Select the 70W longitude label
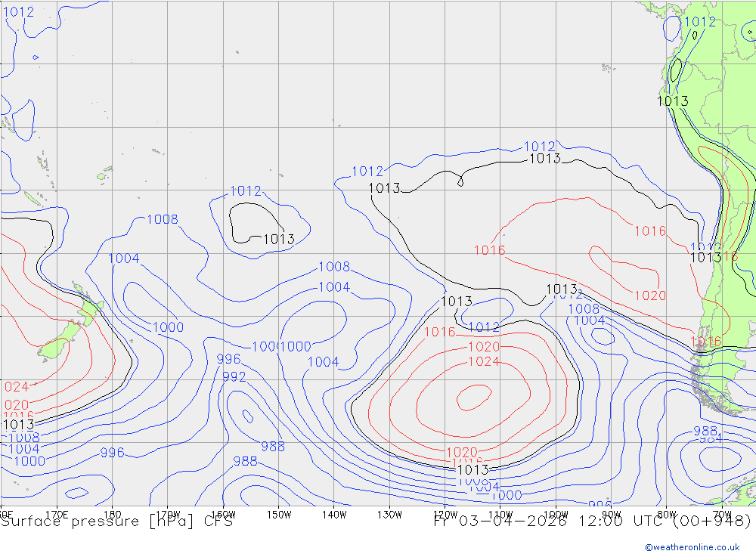Image resolution: width=756 pixels, height=554 pixels. point(722,515)
